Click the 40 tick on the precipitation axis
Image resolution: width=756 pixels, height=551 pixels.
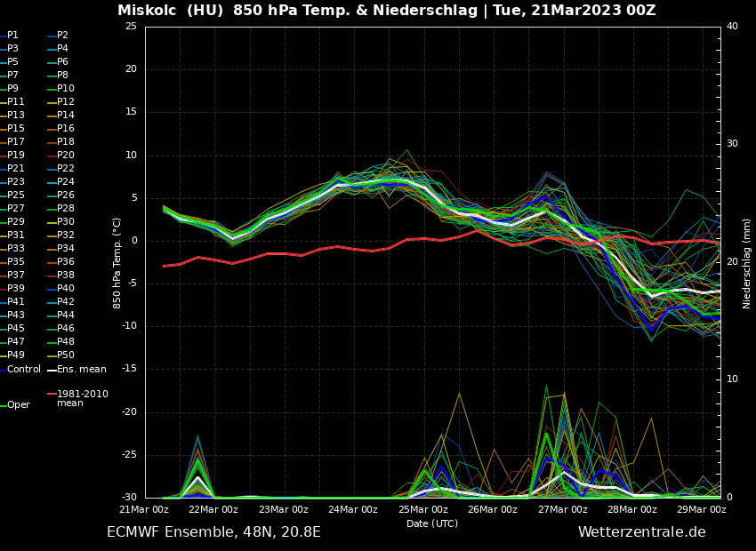[732, 27]
